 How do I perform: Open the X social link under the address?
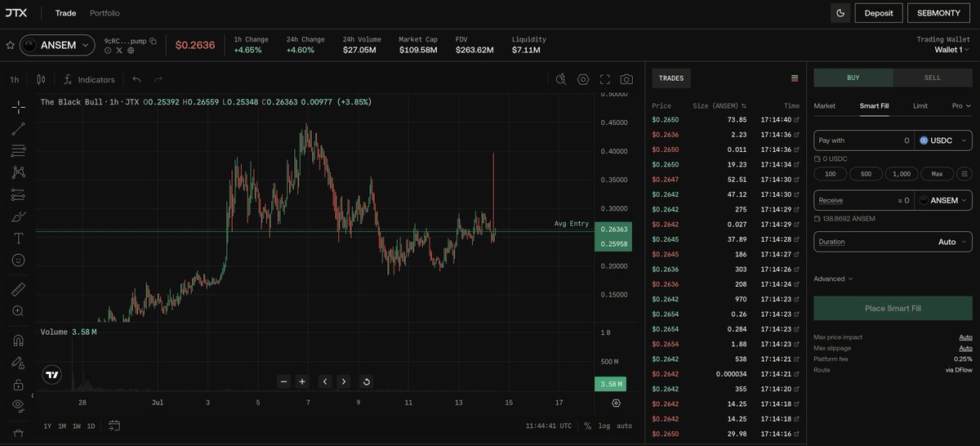coord(119,51)
